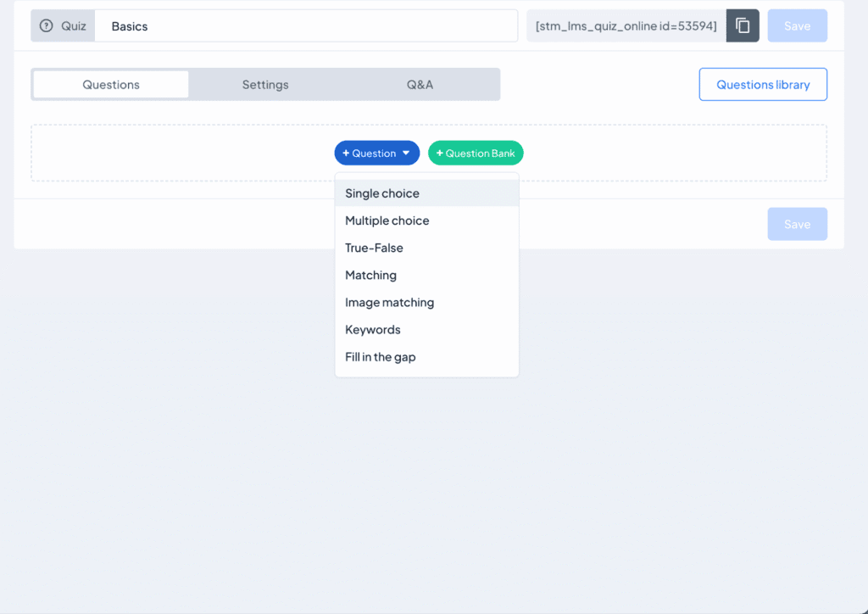Collapse the Question dropdown arrow

406,153
